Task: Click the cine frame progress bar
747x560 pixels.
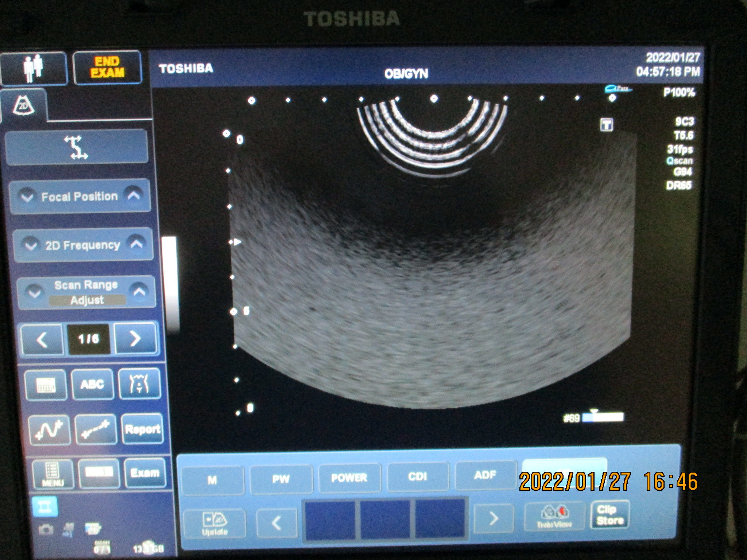Action: pyautogui.click(x=603, y=417)
